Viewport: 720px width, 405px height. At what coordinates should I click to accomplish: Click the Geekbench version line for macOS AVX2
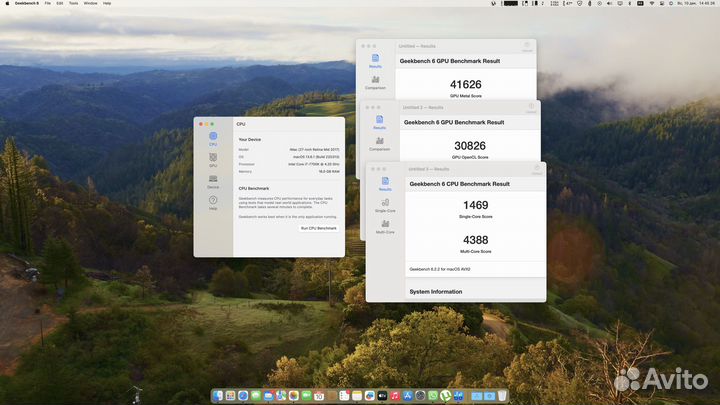pos(440,270)
